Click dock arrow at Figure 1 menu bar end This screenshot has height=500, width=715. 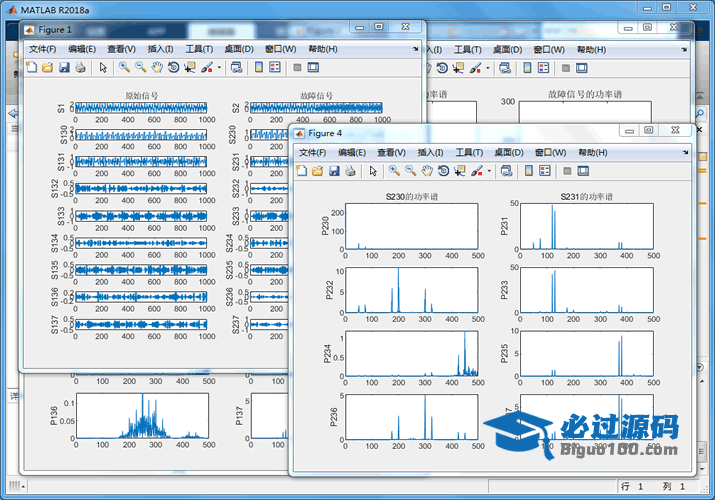pyautogui.click(x=415, y=49)
